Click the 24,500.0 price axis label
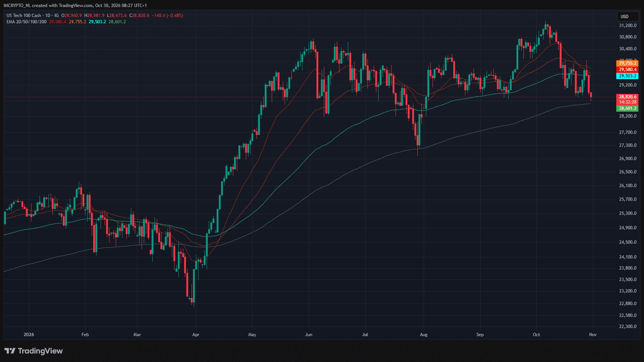 [x=628, y=242]
